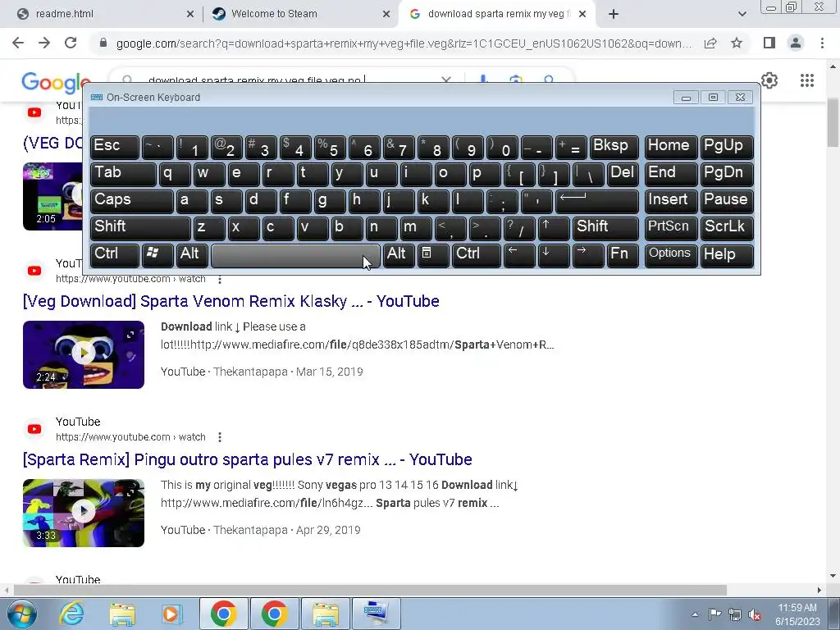Open the taskbar clock showing 11:59 AM
The height and width of the screenshot is (630, 840).
[x=797, y=614]
